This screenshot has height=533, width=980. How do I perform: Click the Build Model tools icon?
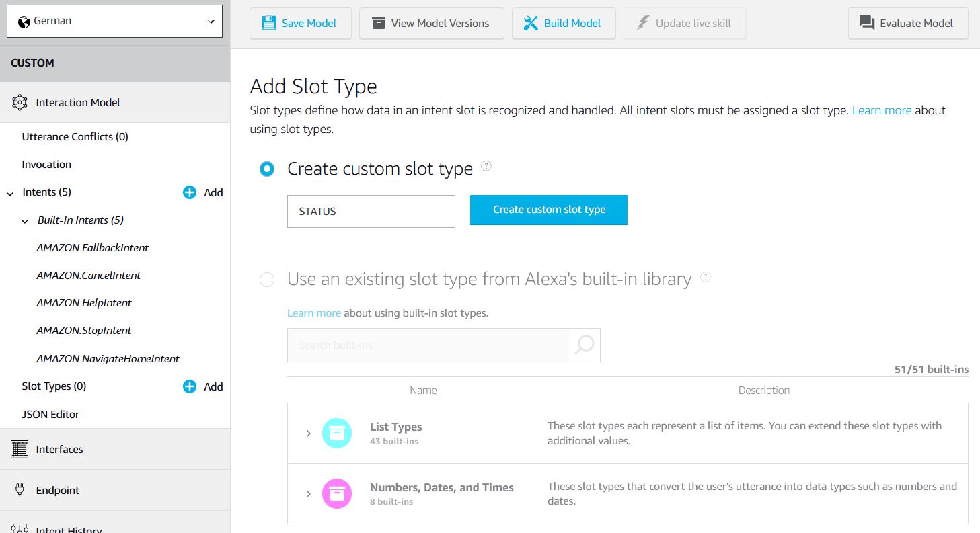coord(531,24)
